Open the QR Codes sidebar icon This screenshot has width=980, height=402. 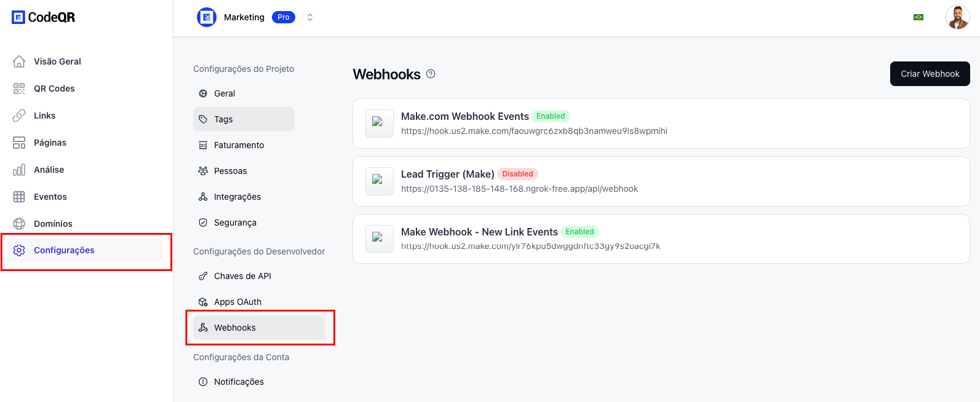pos(19,89)
